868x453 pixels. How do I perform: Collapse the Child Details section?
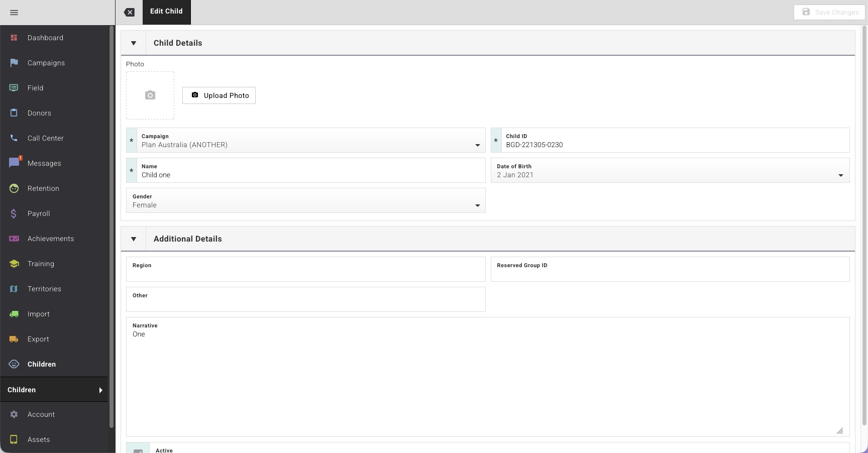coord(134,43)
